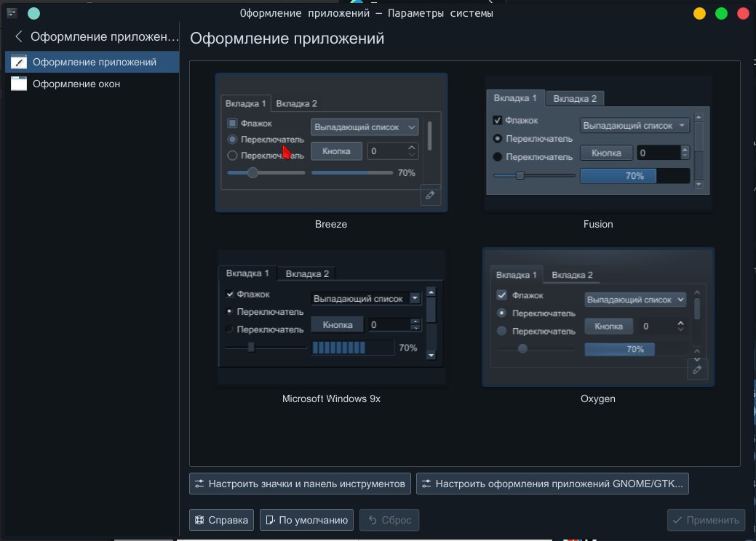Click the Сброс reset button
The width and height of the screenshot is (756, 541).
click(389, 521)
